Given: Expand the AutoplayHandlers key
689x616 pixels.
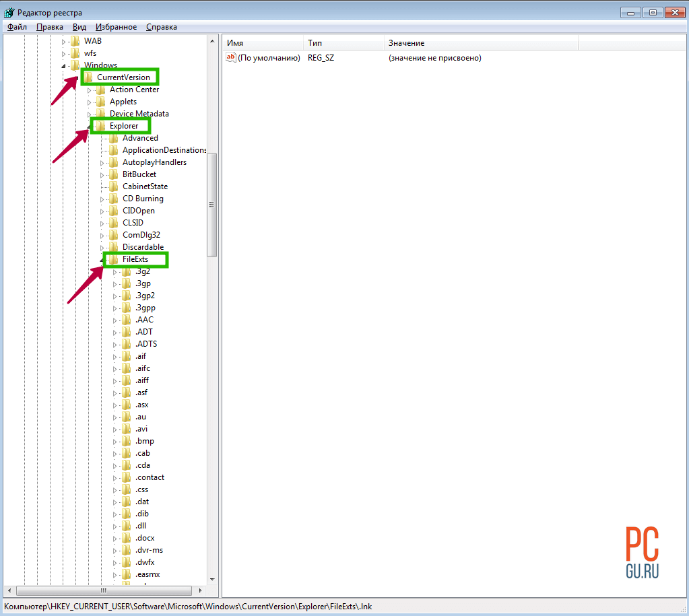Looking at the screenshot, I should pos(102,163).
